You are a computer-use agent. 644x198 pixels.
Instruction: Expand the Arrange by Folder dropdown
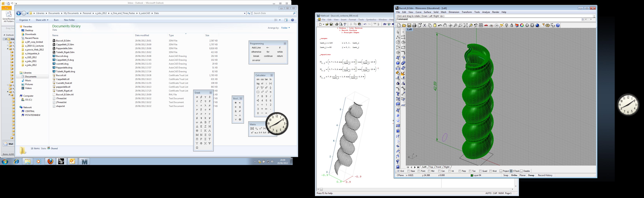(x=285, y=28)
